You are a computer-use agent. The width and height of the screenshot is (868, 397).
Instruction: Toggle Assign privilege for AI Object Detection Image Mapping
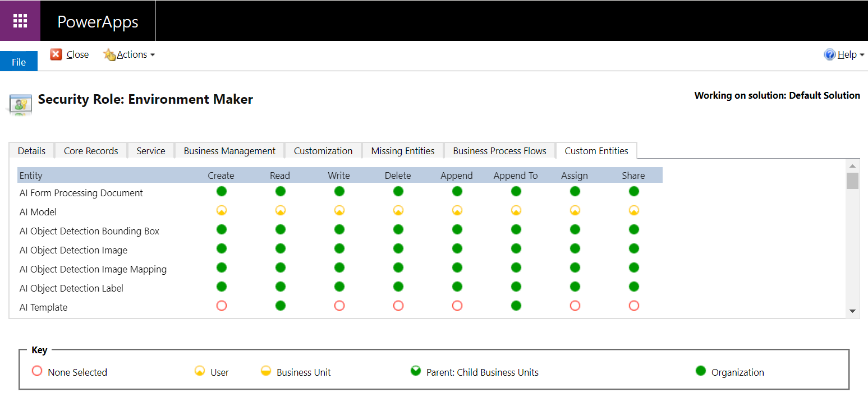(x=575, y=267)
